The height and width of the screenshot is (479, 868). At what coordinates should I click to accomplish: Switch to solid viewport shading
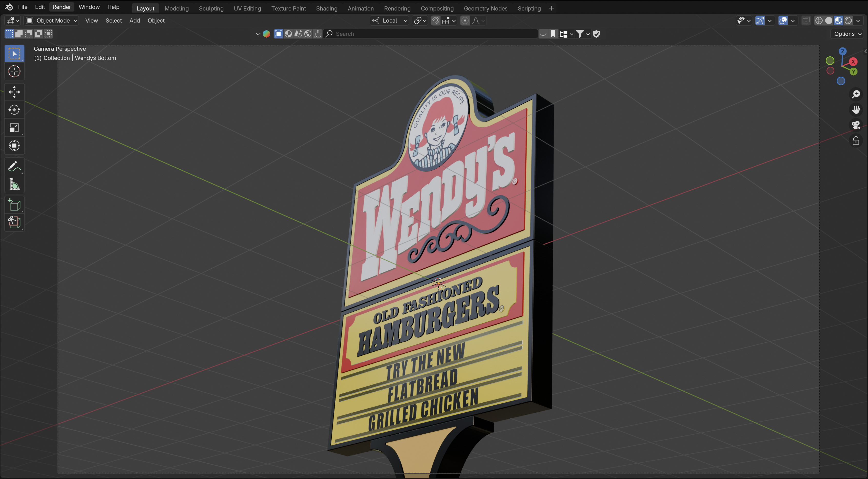tap(828, 21)
